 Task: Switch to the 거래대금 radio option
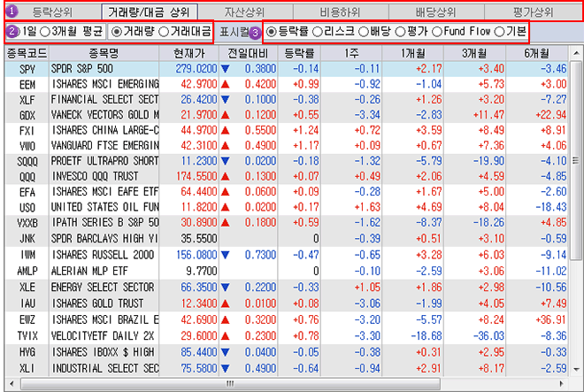pos(185,32)
